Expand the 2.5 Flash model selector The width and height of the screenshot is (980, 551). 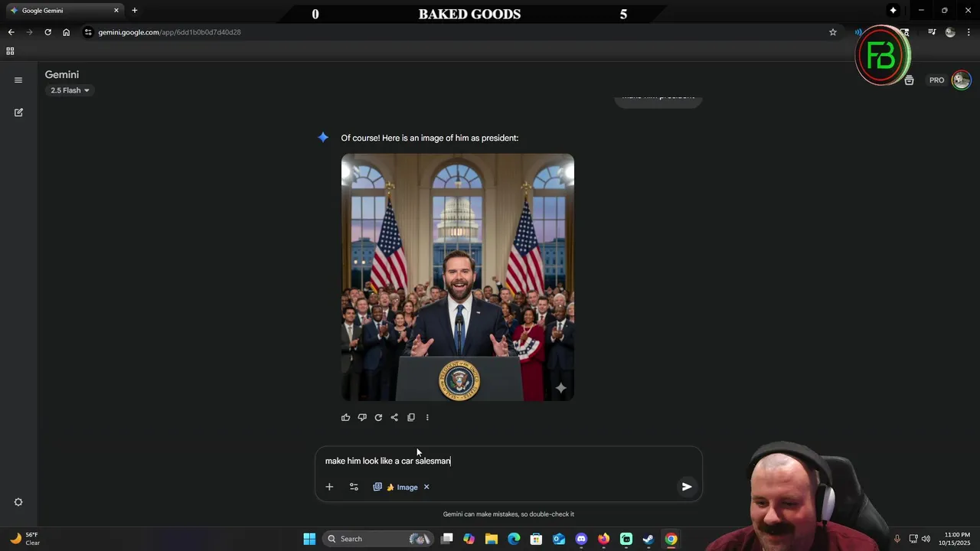point(70,90)
